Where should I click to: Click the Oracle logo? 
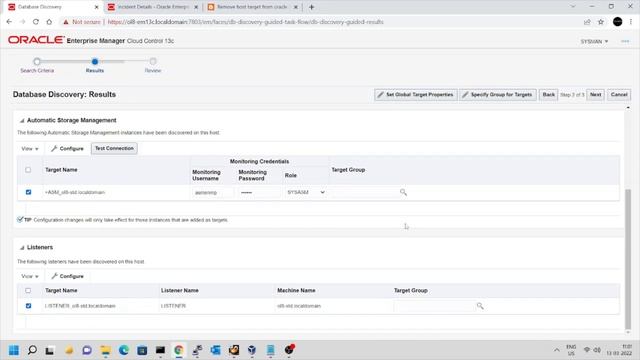[36, 40]
